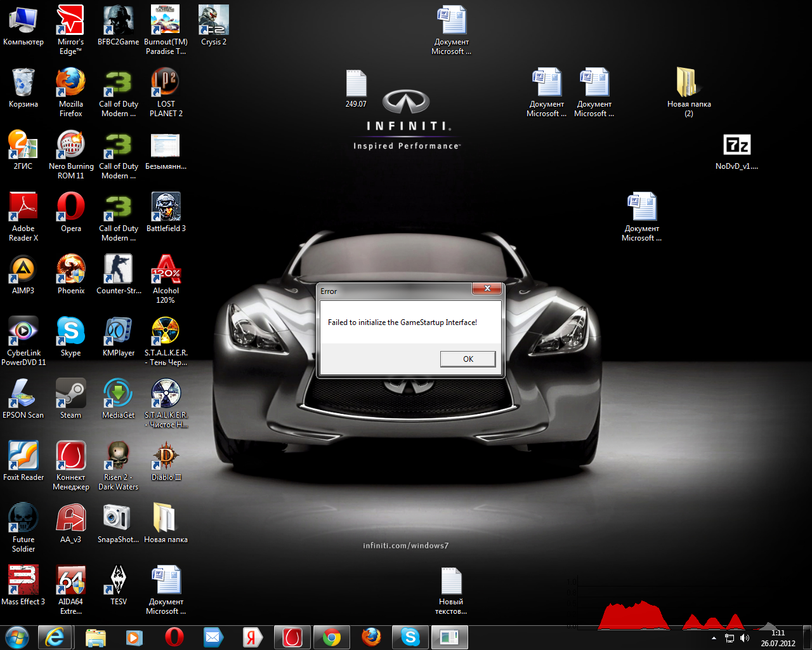Click the Show desktop strip

(x=807, y=638)
